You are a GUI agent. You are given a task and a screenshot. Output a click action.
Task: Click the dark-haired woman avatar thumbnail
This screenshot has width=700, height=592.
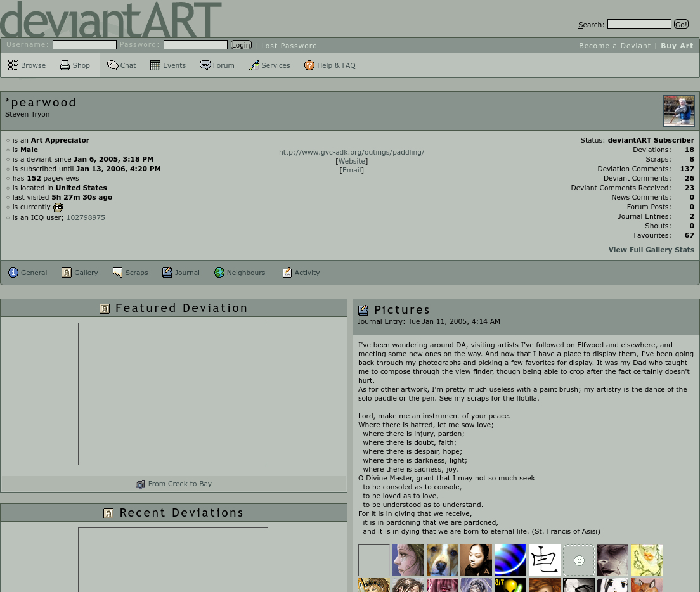pyautogui.click(x=476, y=560)
